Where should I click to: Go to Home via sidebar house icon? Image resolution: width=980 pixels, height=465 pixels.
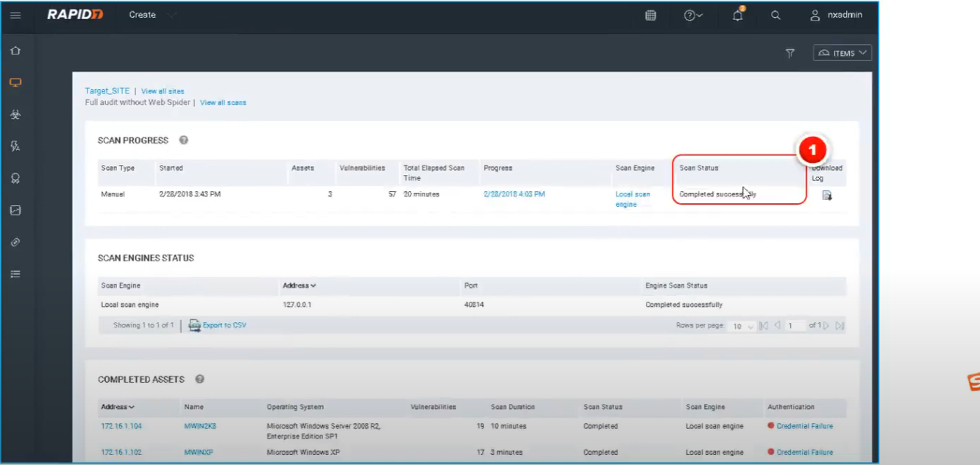tap(15, 51)
